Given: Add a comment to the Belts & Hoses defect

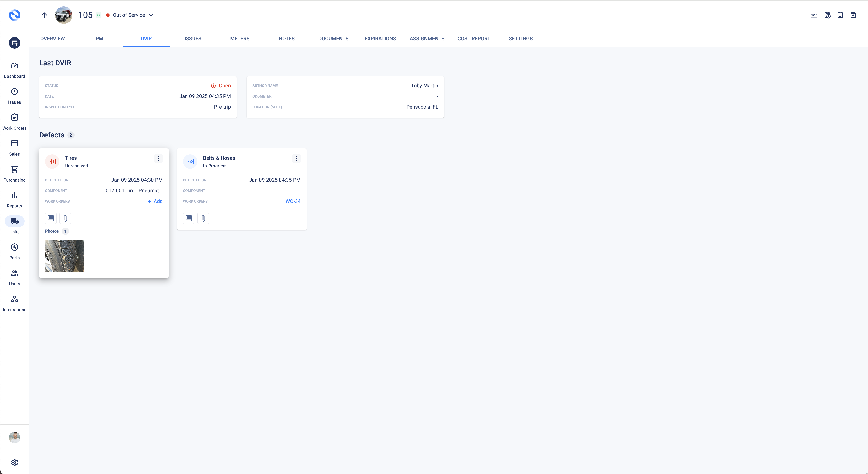Looking at the screenshot, I should (188, 218).
